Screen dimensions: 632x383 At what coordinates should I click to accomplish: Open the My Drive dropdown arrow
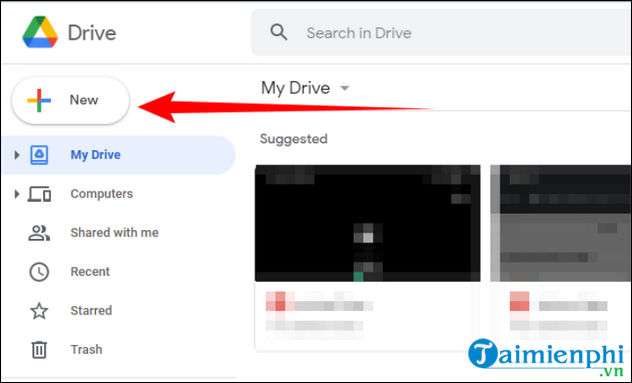coord(345,88)
